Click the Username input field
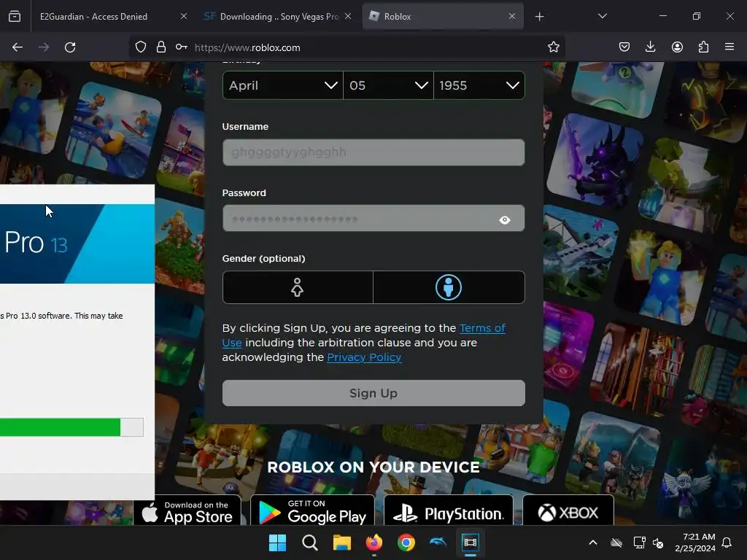 [x=373, y=152]
